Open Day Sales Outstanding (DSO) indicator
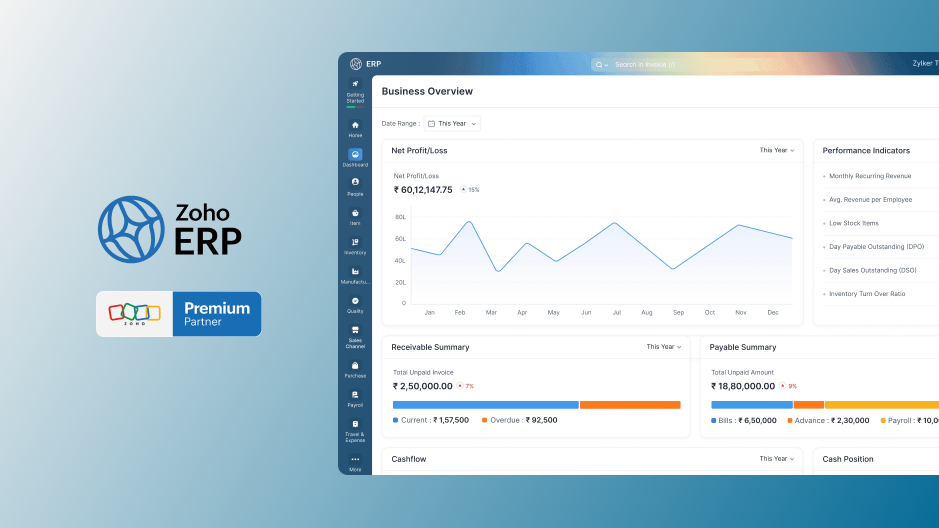 873,270
